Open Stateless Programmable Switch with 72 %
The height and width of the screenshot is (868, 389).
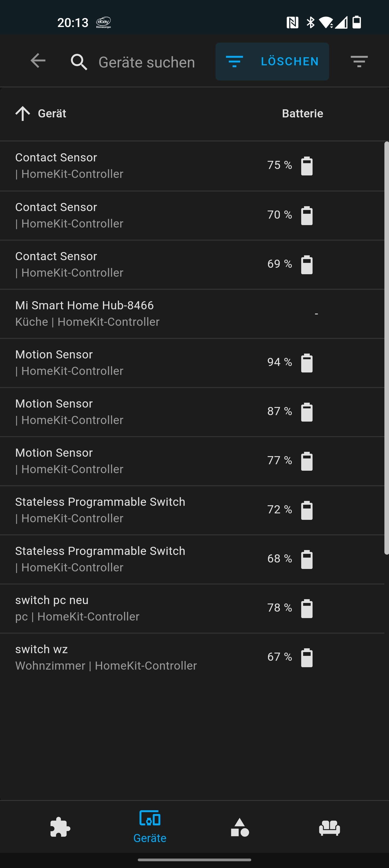[x=192, y=510]
